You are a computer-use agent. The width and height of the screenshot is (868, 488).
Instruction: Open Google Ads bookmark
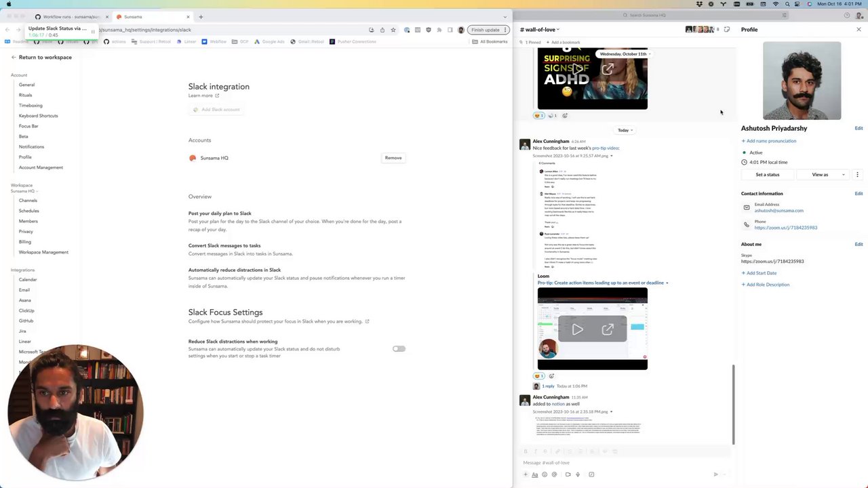[x=269, y=42]
